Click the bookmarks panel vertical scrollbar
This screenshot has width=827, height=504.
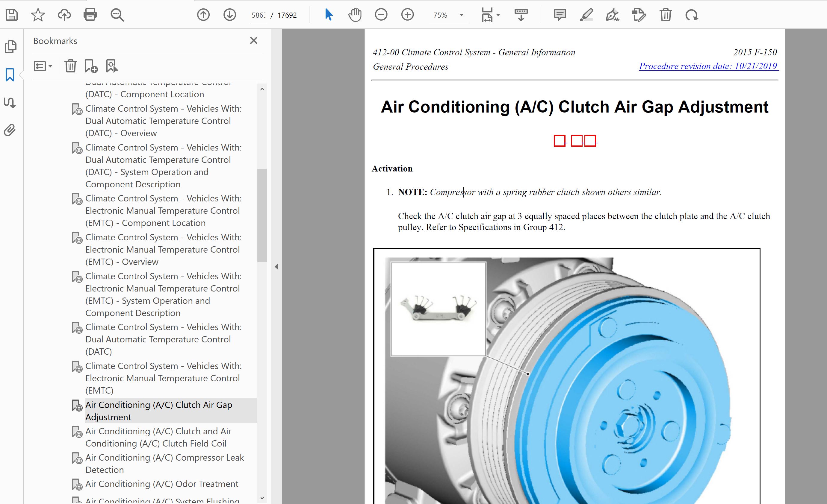coord(262,215)
